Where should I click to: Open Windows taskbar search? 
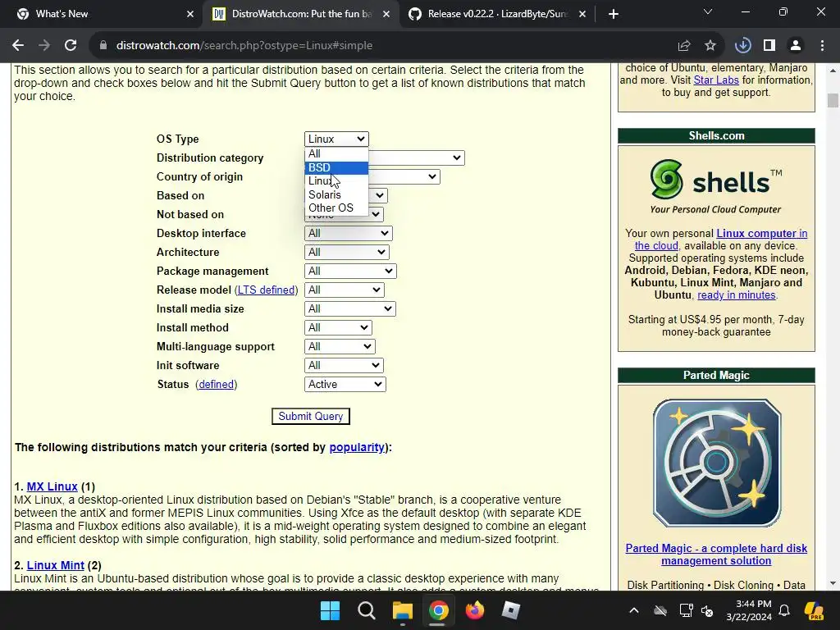tap(367, 610)
